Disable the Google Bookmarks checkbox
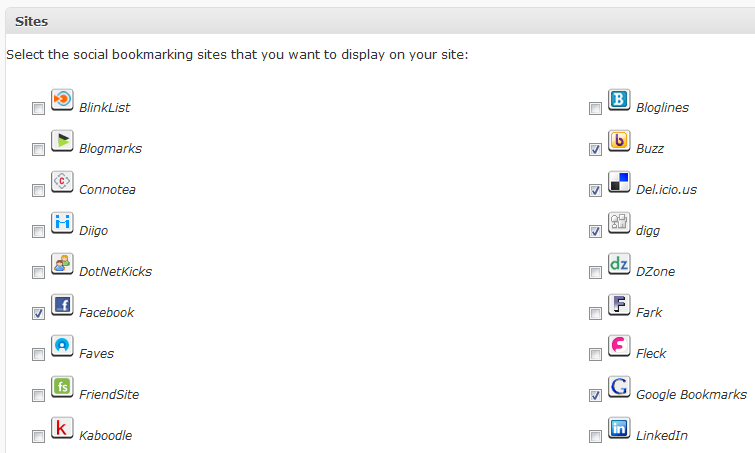The image size is (755, 453). (x=595, y=395)
